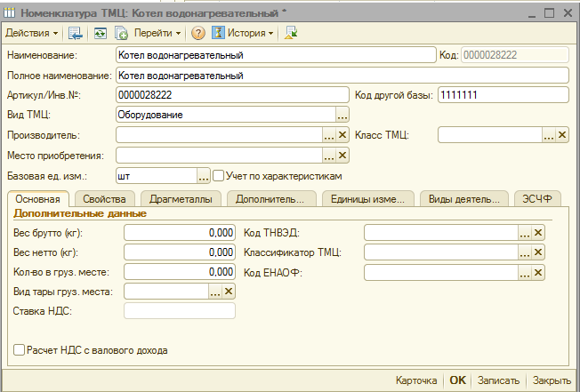
Task: Open the Драгметаллы tab
Action: pyautogui.click(x=181, y=198)
